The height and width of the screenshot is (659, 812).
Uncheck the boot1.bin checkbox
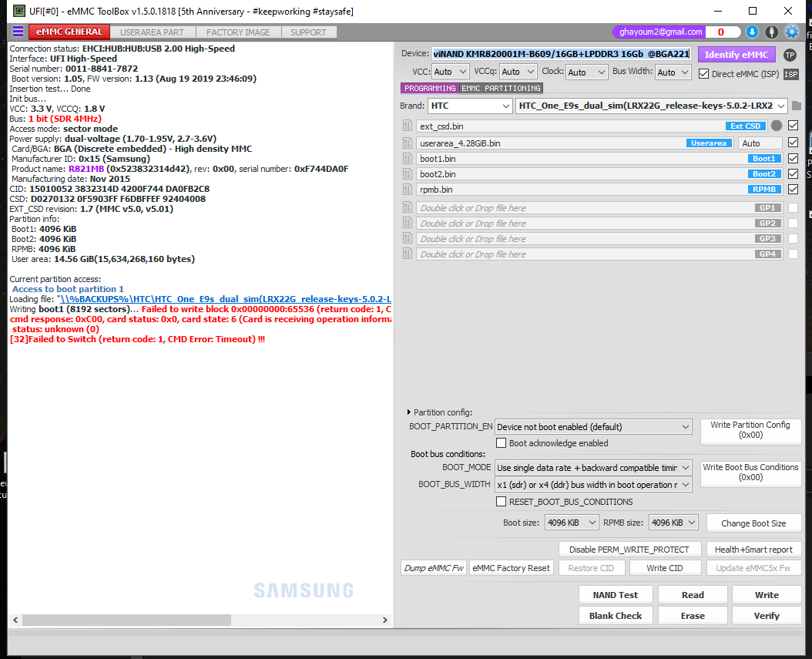coord(793,158)
